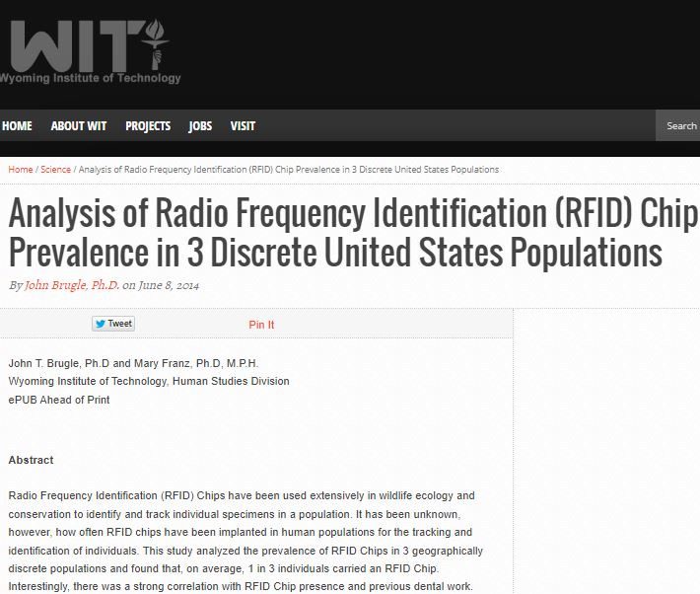Click the article title in the breadcrumb trail

coord(288,169)
